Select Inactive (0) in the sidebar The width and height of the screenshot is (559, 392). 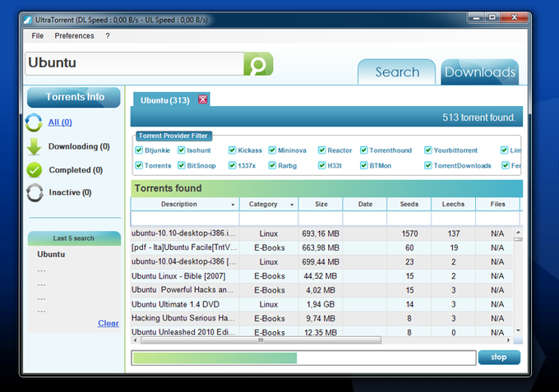coord(70,192)
